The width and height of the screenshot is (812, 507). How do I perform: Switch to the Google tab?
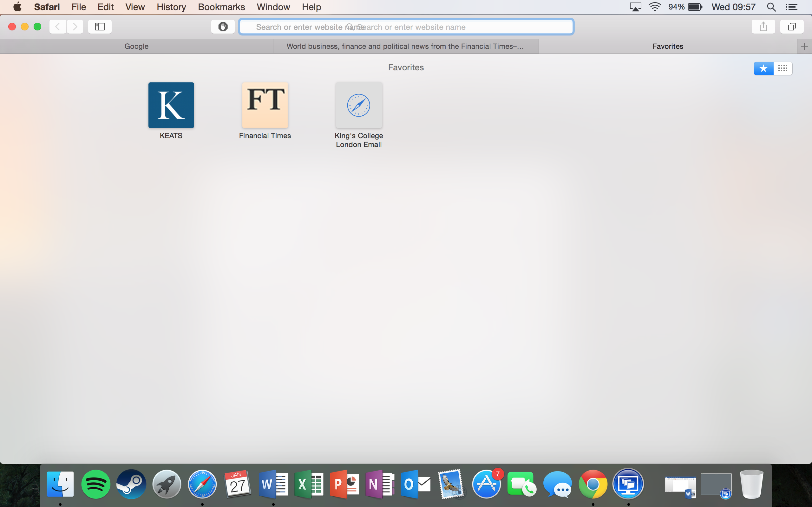pyautogui.click(x=136, y=46)
